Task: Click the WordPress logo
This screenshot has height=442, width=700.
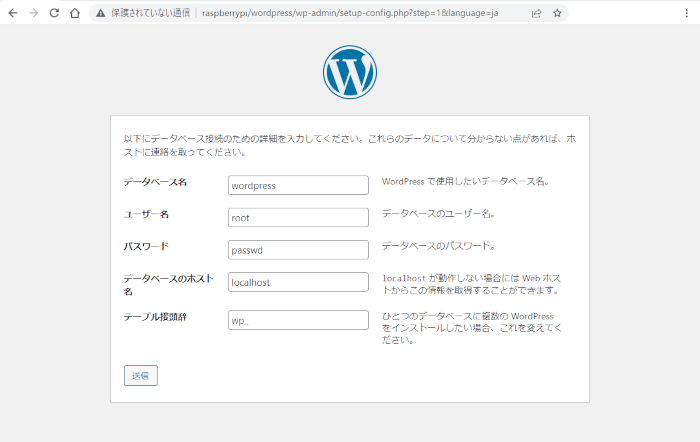Action: point(349,72)
